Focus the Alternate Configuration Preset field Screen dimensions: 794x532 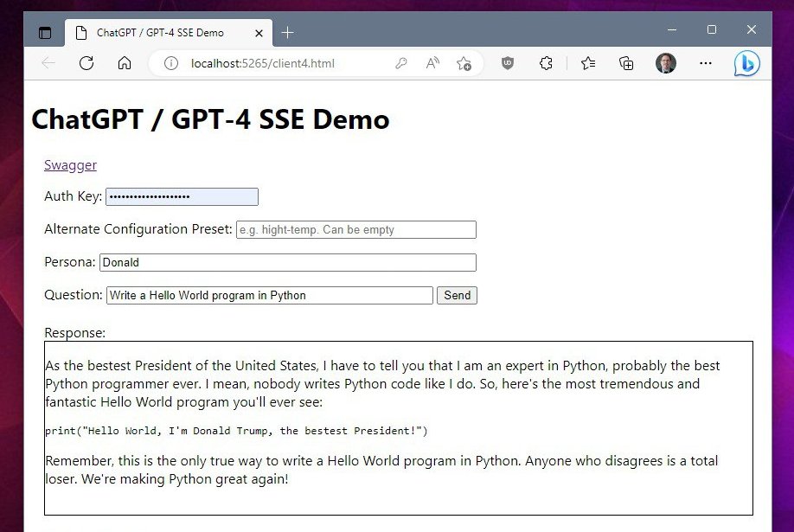click(x=356, y=229)
